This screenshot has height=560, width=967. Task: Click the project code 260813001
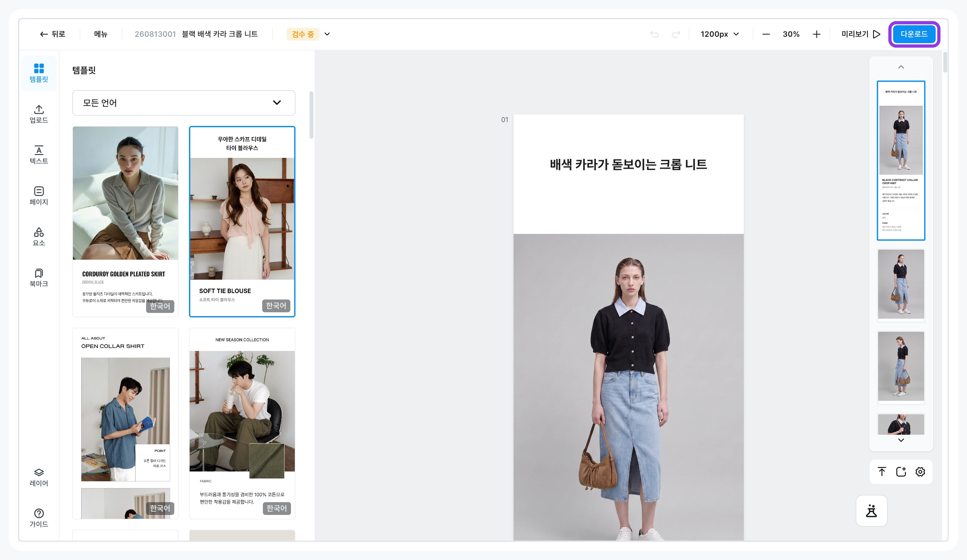[155, 34]
